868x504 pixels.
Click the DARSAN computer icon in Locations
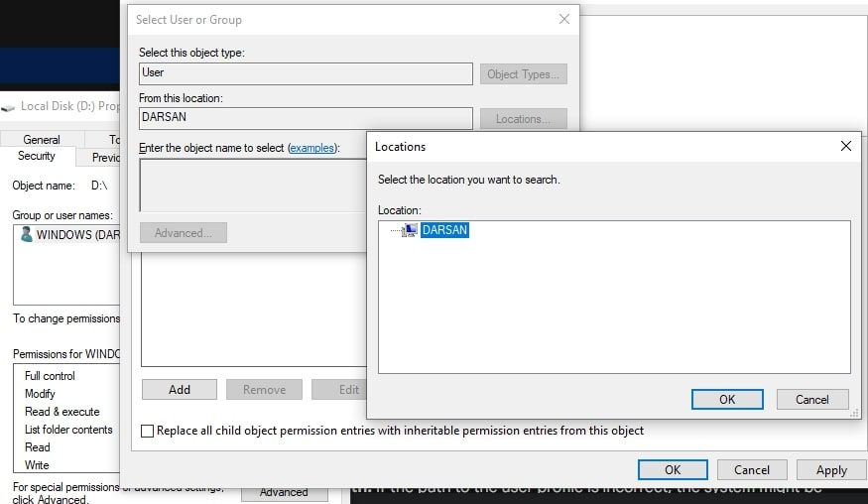click(410, 230)
